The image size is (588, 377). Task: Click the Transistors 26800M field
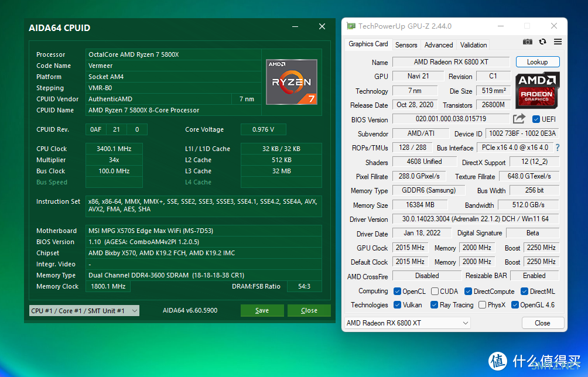tap(494, 105)
